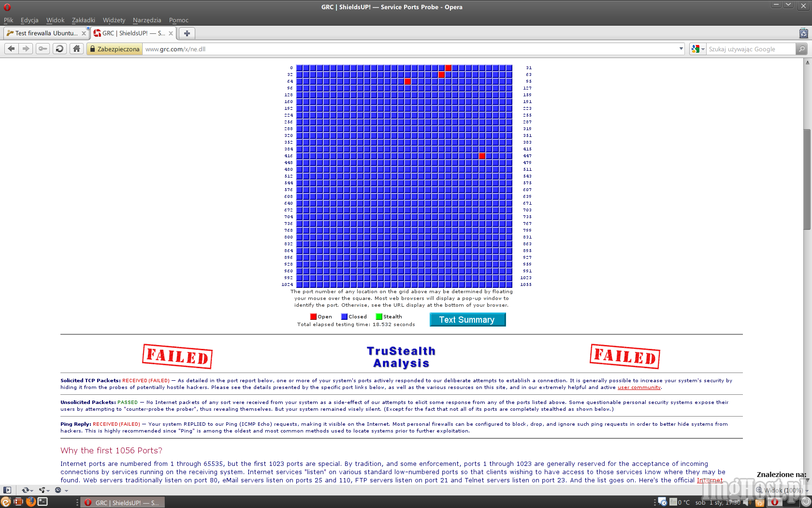This screenshot has height=508, width=812.
Task: Click the scrollbar up arrow
Action: click(x=807, y=62)
